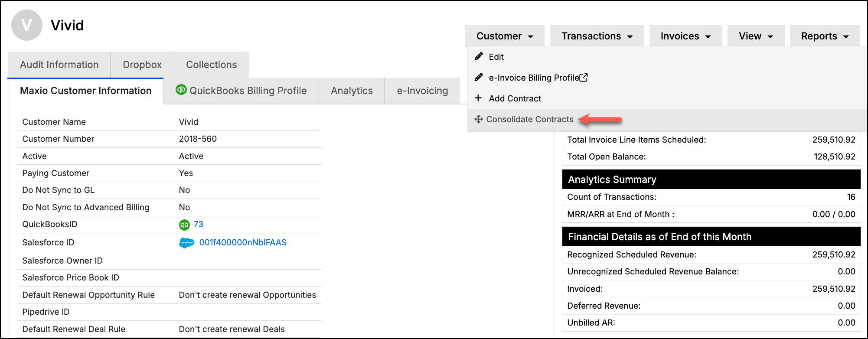Screen dimensions: 868x339
Task: Expand the View dropdown
Action: [x=756, y=36]
